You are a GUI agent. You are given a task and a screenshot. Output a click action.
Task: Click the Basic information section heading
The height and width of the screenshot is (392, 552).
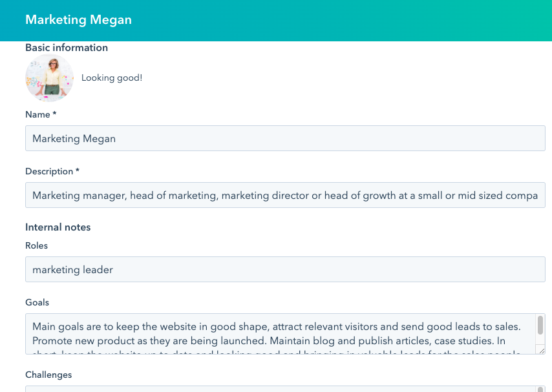click(67, 48)
